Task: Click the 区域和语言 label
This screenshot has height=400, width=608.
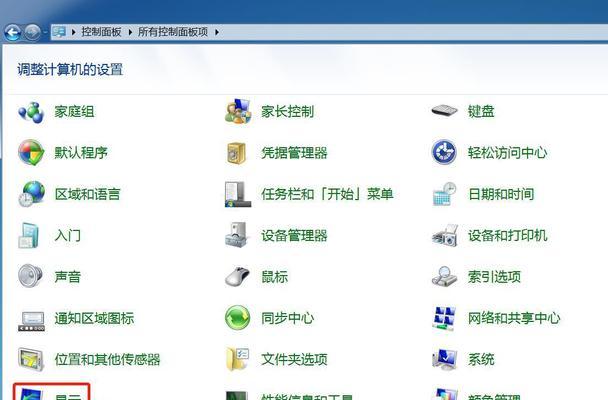Action: (x=87, y=194)
